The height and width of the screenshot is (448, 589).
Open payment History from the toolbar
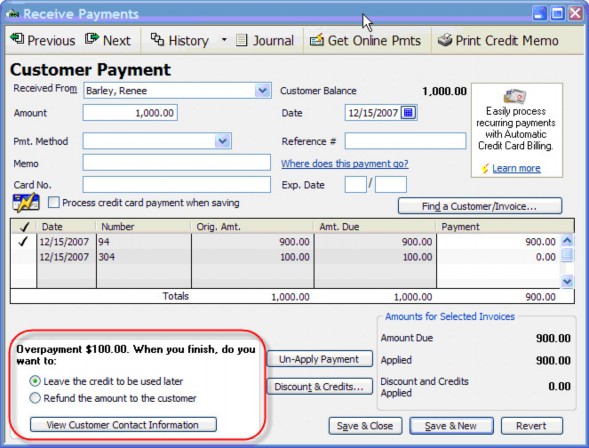[180, 40]
